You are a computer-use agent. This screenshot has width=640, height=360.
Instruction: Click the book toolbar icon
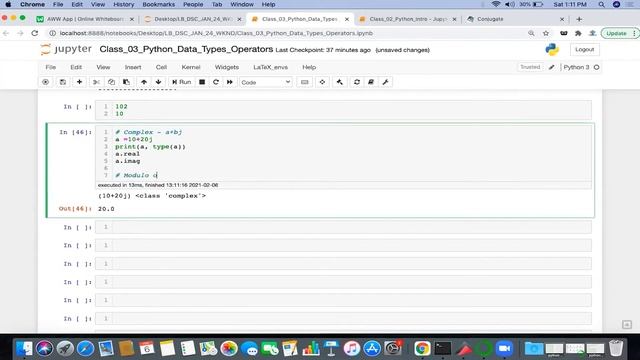tap(371, 82)
